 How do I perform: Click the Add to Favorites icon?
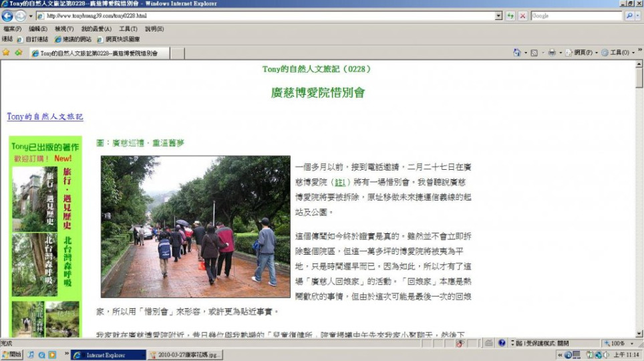coord(18,53)
